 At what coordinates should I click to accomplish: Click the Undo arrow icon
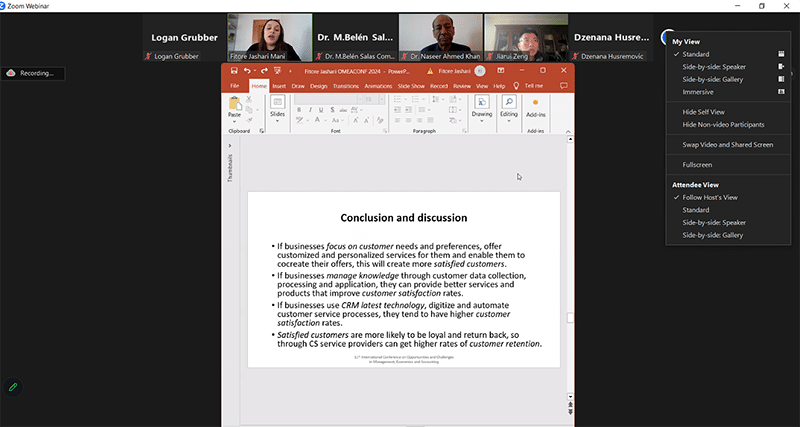click(x=247, y=71)
